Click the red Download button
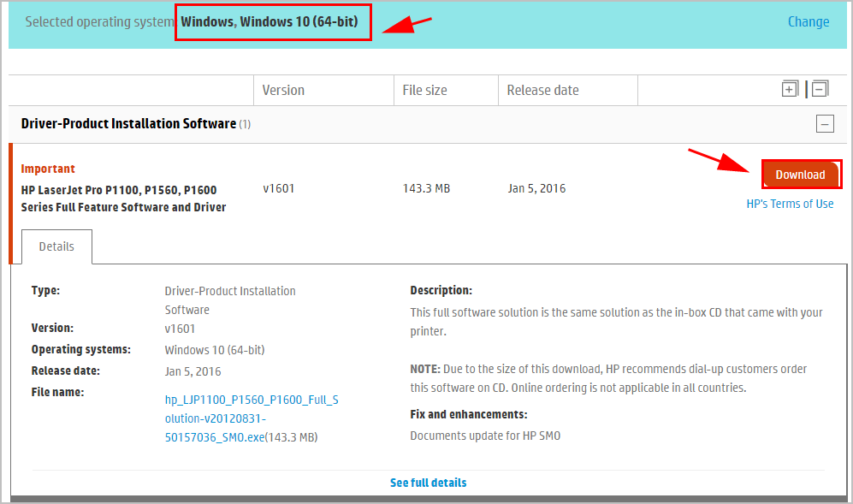Screen dimensions: 853x504 [x=801, y=174]
